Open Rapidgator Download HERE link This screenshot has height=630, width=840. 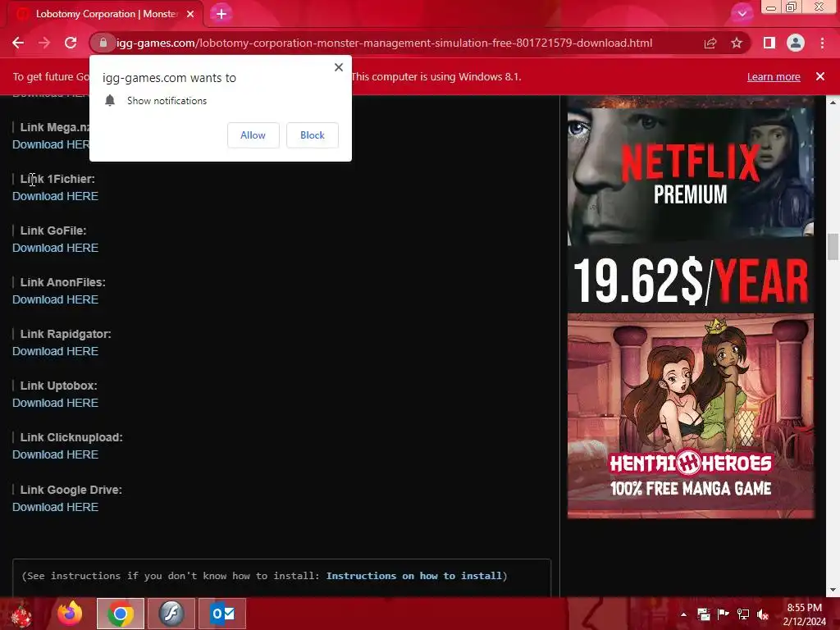tap(55, 351)
